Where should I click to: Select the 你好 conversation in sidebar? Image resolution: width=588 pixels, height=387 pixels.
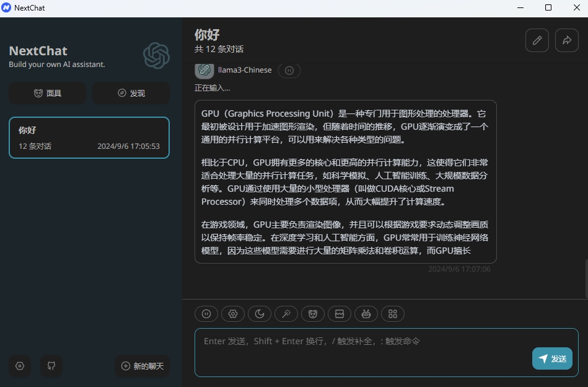[89, 138]
